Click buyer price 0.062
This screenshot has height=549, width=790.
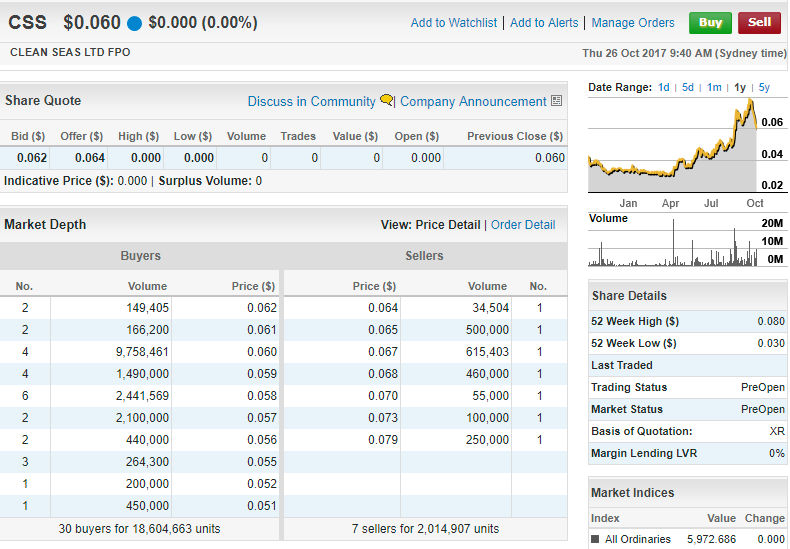[261, 308]
